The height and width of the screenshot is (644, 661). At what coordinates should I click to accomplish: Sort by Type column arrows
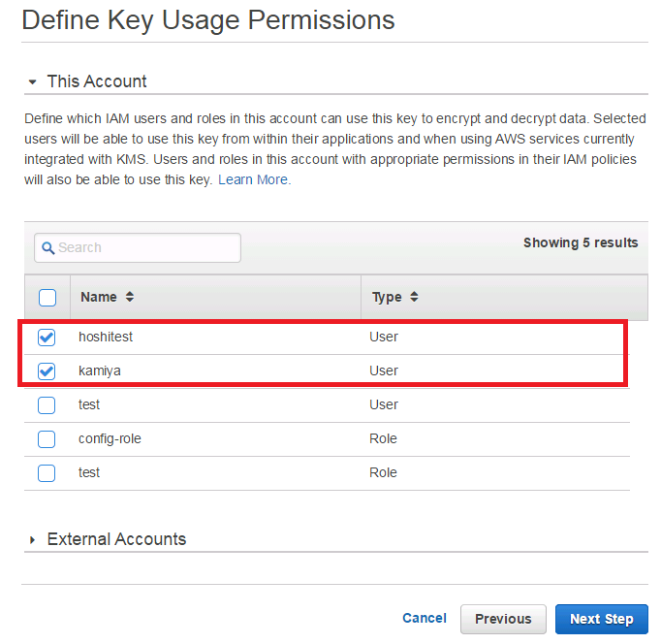pos(414,297)
